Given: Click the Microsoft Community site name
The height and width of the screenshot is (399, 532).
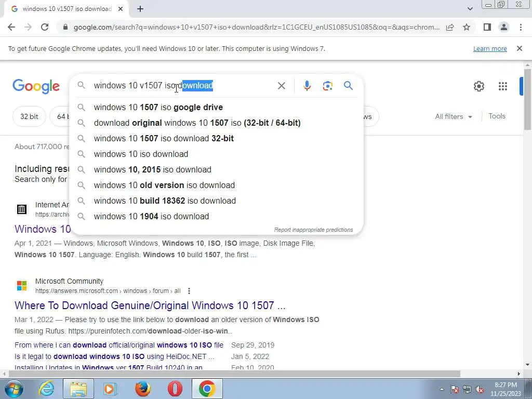Looking at the screenshot, I should point(69,281).
